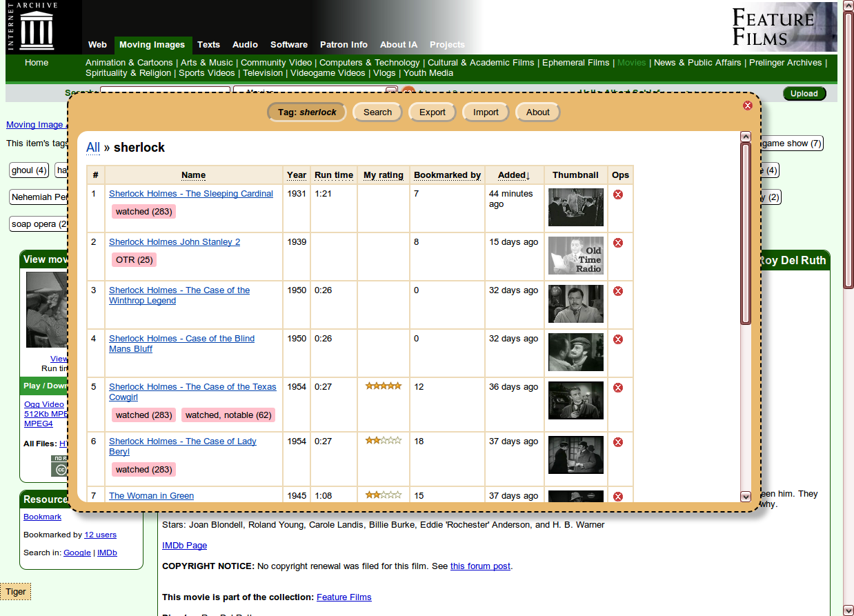This screenshot has height=616, width=854.
Task: Click the dialog's vertical scrollbar thumb
Action: [x=745, y=233]
